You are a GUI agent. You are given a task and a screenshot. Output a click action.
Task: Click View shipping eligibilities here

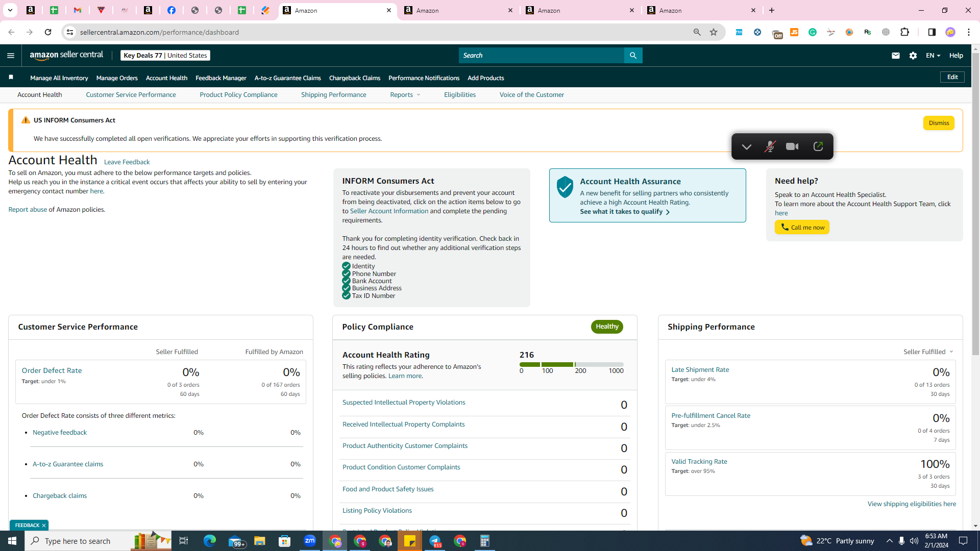coord(912,504)
